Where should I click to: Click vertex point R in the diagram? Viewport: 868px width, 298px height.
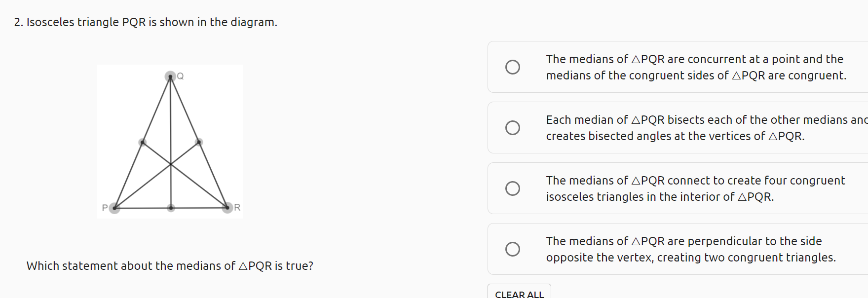pos(227,208)
